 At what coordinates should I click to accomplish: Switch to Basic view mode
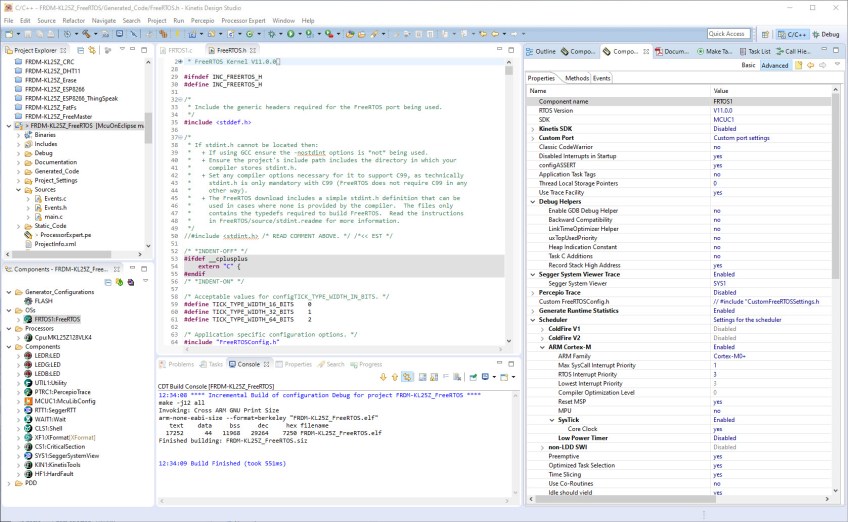748,65
